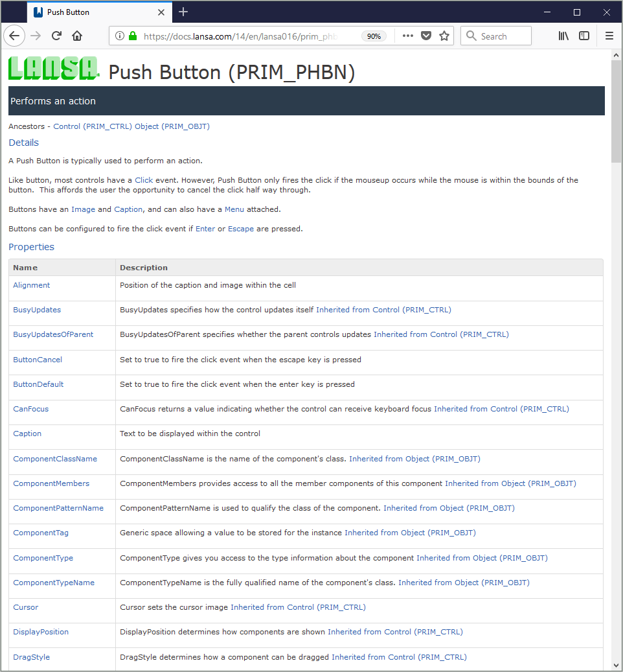Open Object (PRIM_OBJT) ancestor link
This screenshot has width=623, height=672.
click(172, 126)
